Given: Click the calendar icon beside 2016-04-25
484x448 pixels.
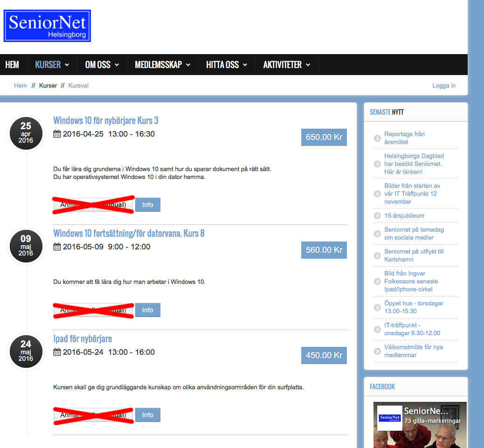Looking at the screenshot, I should coord(57,134).
